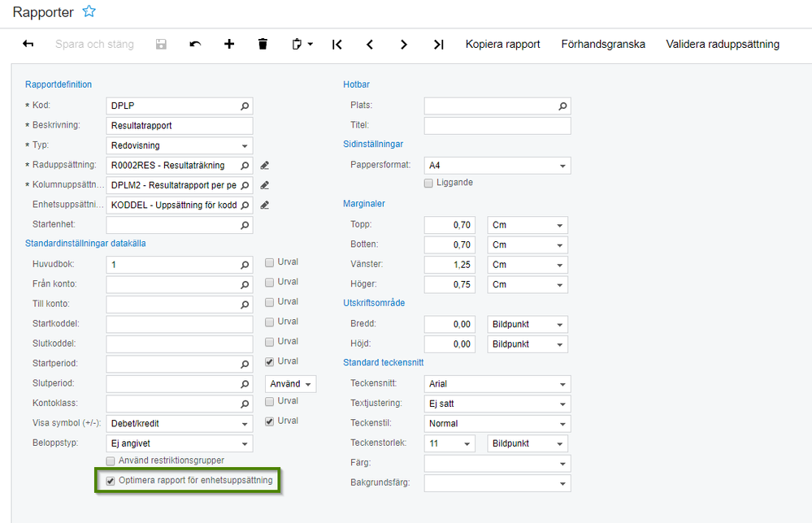Mark Rapporter as favorite with star
Image resolution: width=812 pixels, height=523 pixels.
[x=89, y=12]
